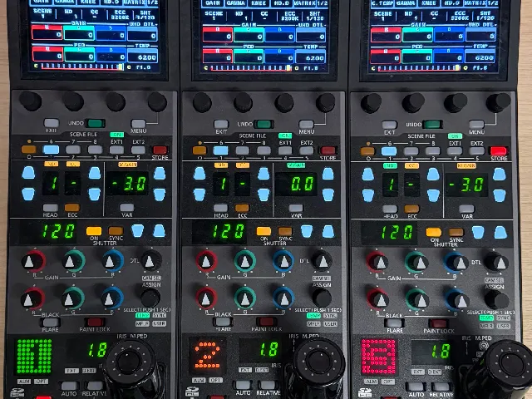This screenshot has height=399, width=532.
Task: Enable iris AUTO button on left panel
Action: tap(69, 386)
